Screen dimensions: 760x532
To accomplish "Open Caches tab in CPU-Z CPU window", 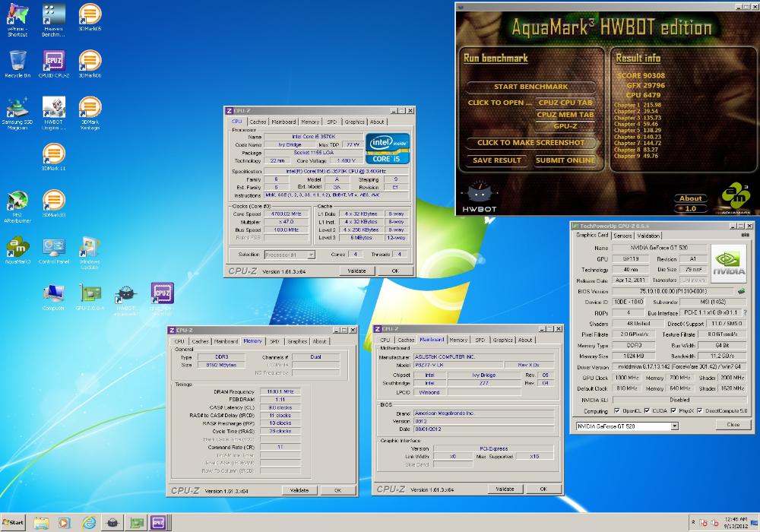I will [258, 122].
